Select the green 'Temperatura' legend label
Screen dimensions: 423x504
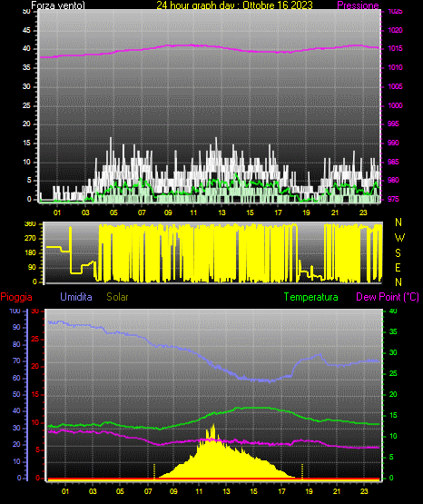(x=311, y=297)
